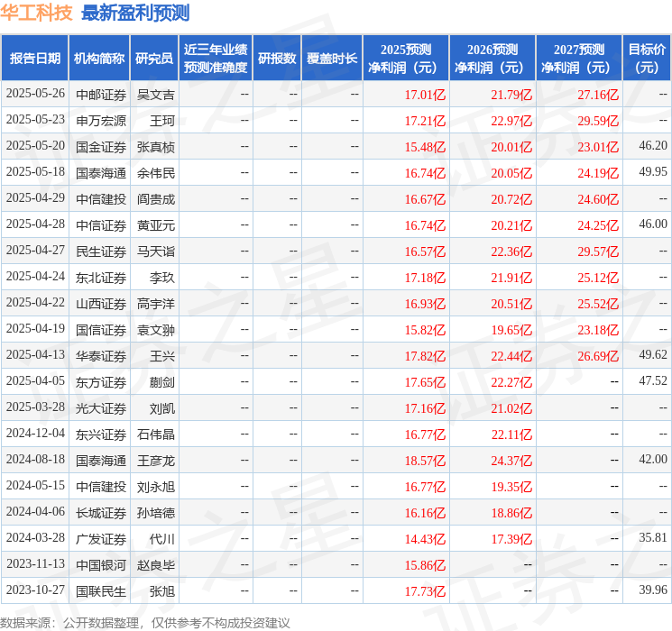Click the 2027预测净利润 column header

(578, 58)
